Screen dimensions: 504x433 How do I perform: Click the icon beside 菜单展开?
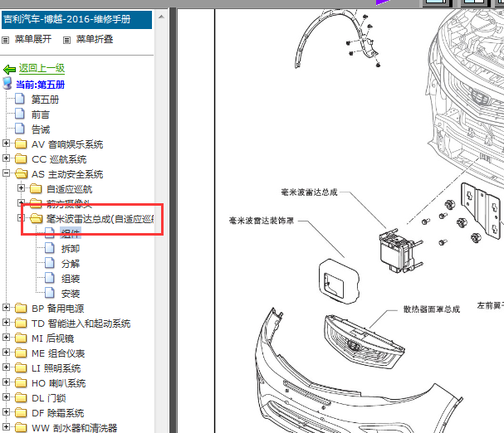tap(6, 40)
